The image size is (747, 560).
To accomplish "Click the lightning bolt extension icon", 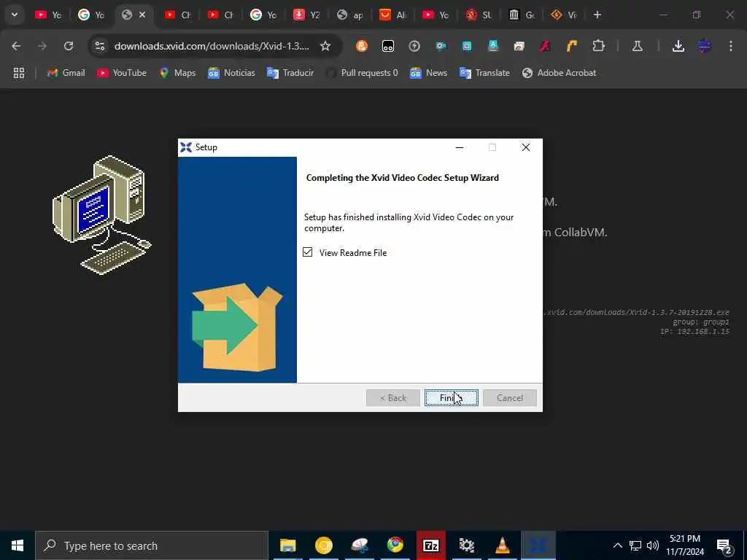I will tap(414, 46).
